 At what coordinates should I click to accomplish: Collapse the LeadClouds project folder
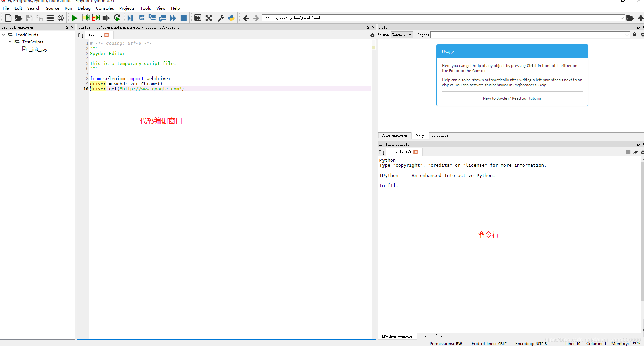point(4,35)
